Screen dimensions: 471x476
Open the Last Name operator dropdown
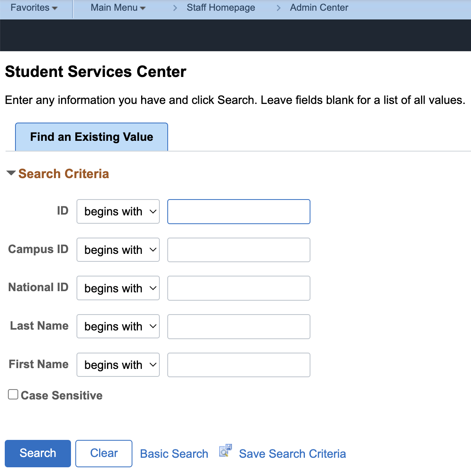point(118,326)
